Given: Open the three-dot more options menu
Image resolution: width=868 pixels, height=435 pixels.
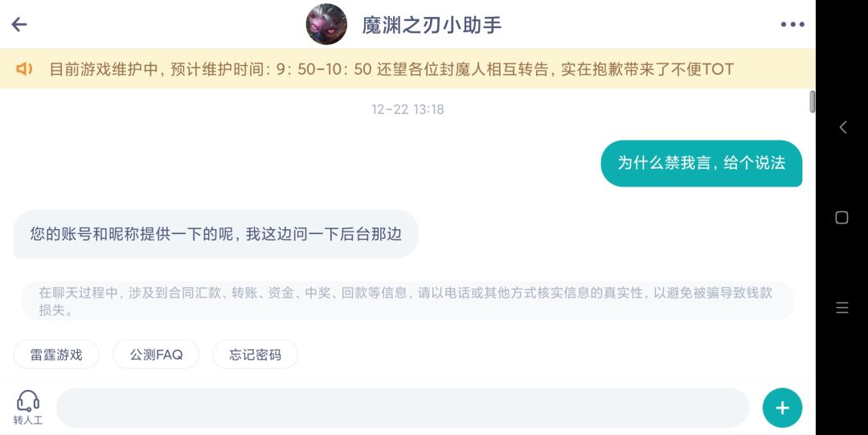Looking at the screenshot, I should (x=792, y=24).
